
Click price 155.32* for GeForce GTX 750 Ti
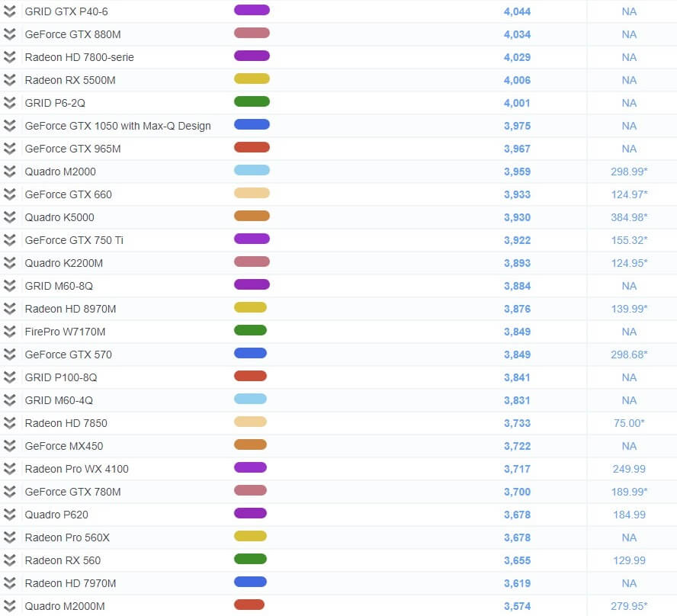pyautogui.click(x=629, y=240)
